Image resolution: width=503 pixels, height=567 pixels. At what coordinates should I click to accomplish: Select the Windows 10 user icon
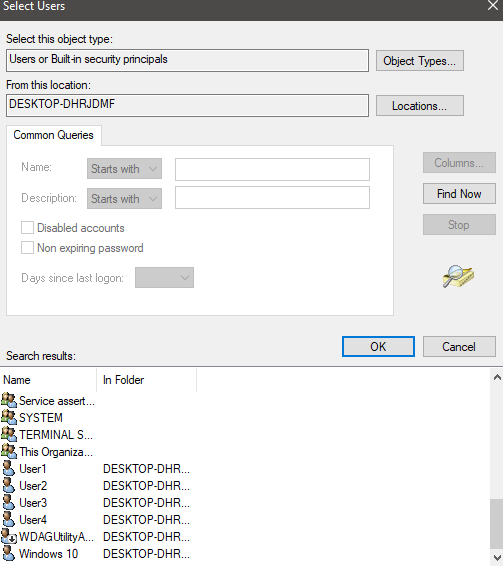[9, 553]
